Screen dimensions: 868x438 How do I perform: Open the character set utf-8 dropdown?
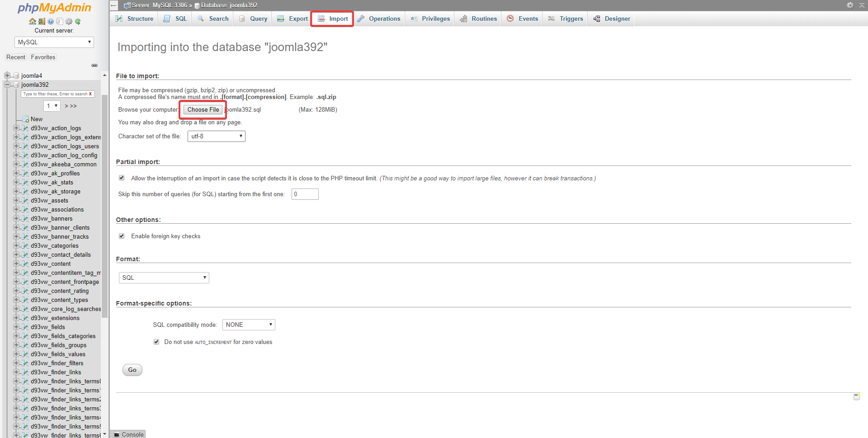[216, 136]
